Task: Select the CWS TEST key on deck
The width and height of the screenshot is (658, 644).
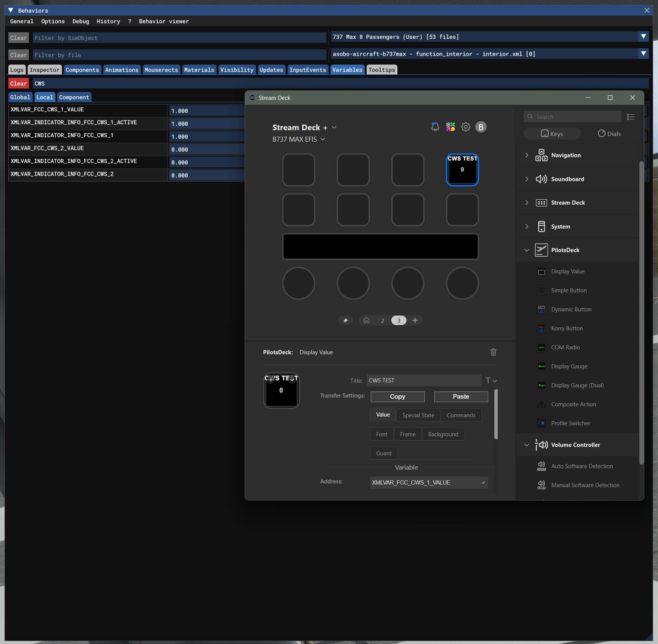Action: (462, 170)
